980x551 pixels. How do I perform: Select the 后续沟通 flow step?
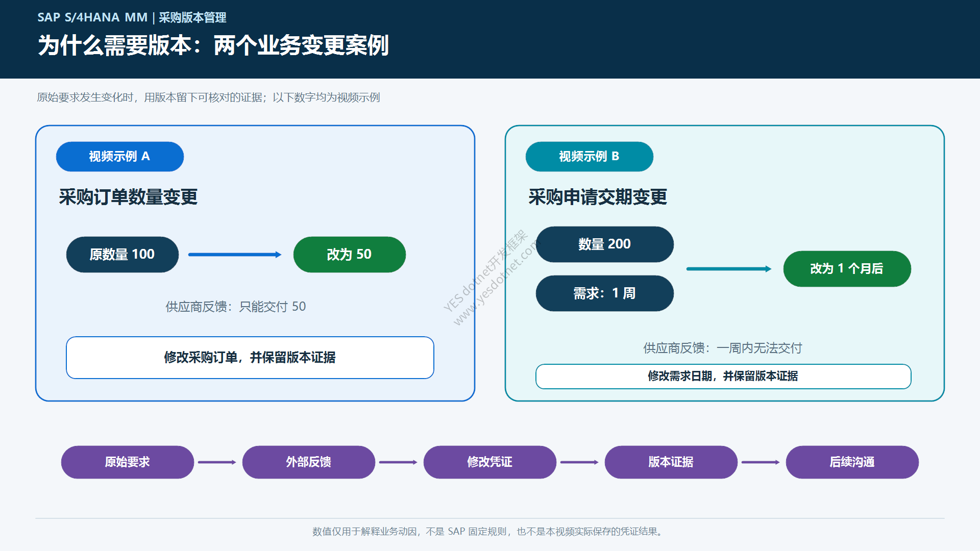(852, 462)
